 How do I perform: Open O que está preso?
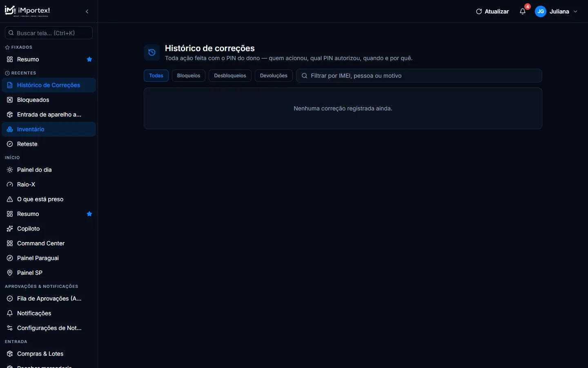point(49,199)
